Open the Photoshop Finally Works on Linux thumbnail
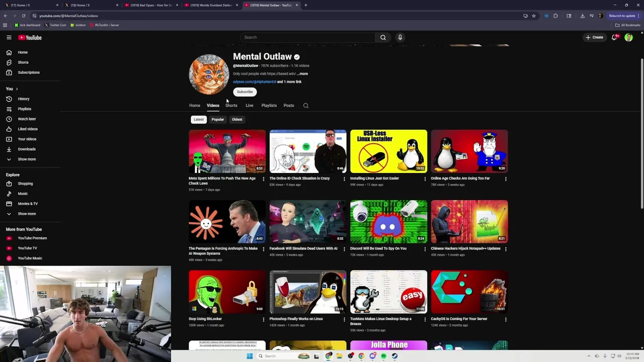This screenshot has height=362, width=644. click(308, 292)
